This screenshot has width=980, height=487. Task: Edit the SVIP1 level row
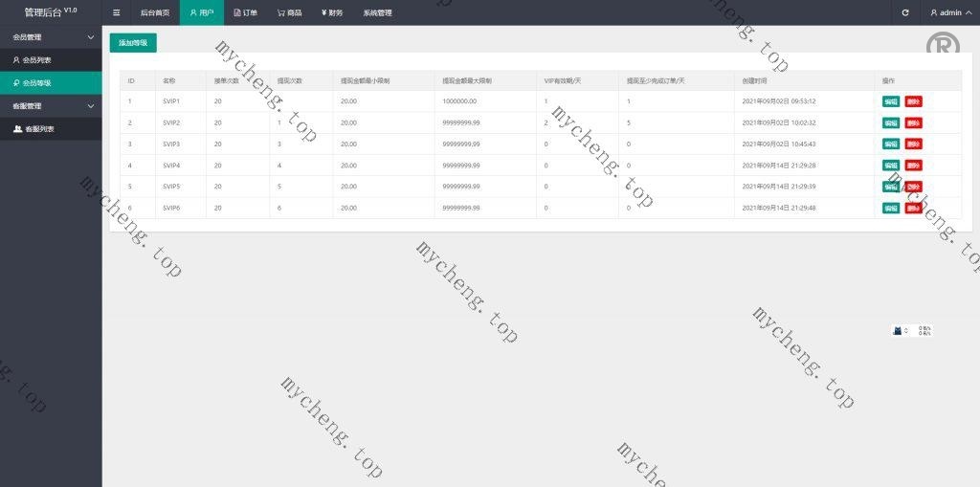coord(890,101)
